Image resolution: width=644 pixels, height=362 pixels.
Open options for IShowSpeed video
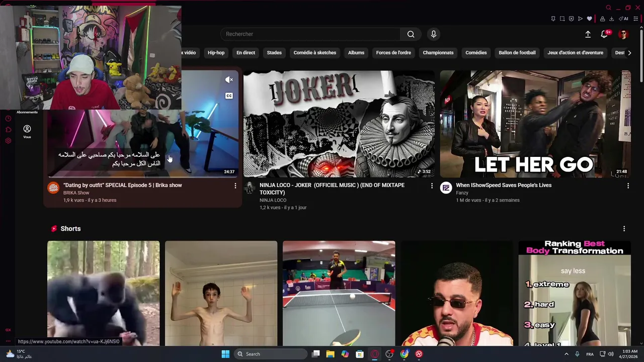point(627,186)
